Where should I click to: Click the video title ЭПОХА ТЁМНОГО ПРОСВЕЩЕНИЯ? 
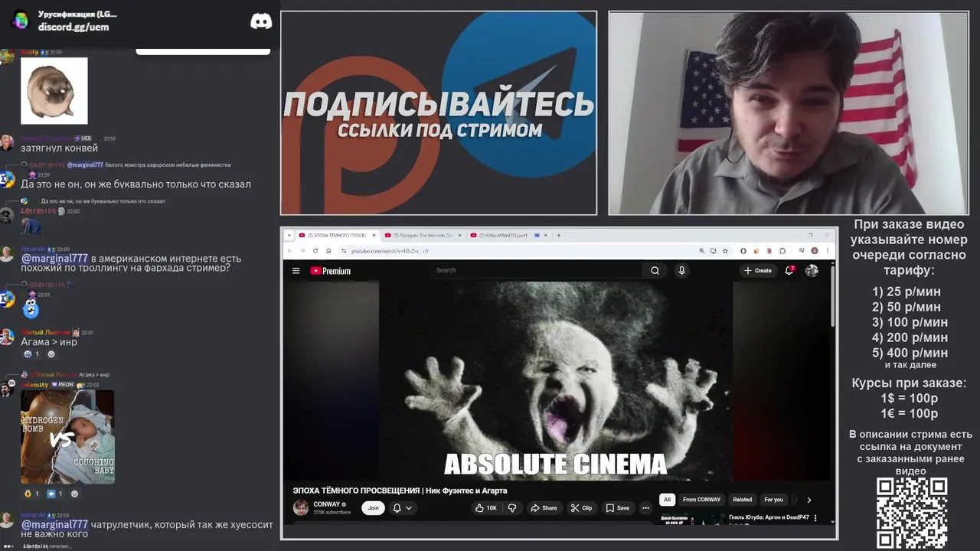click(400, 491)
